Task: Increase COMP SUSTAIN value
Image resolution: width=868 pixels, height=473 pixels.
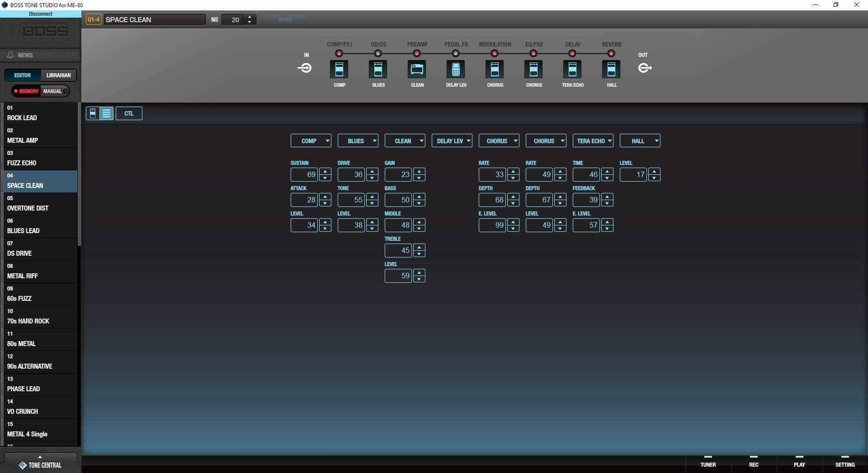Action: click(325, 172)
